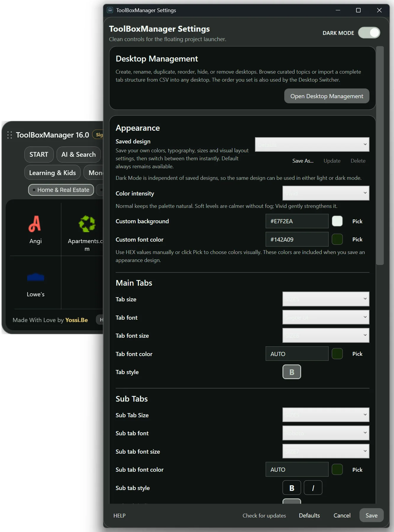The image size is (394, 532).
Task: Click the Custom font color swatch
Action: pyautogui.click(x=337, y=239)
